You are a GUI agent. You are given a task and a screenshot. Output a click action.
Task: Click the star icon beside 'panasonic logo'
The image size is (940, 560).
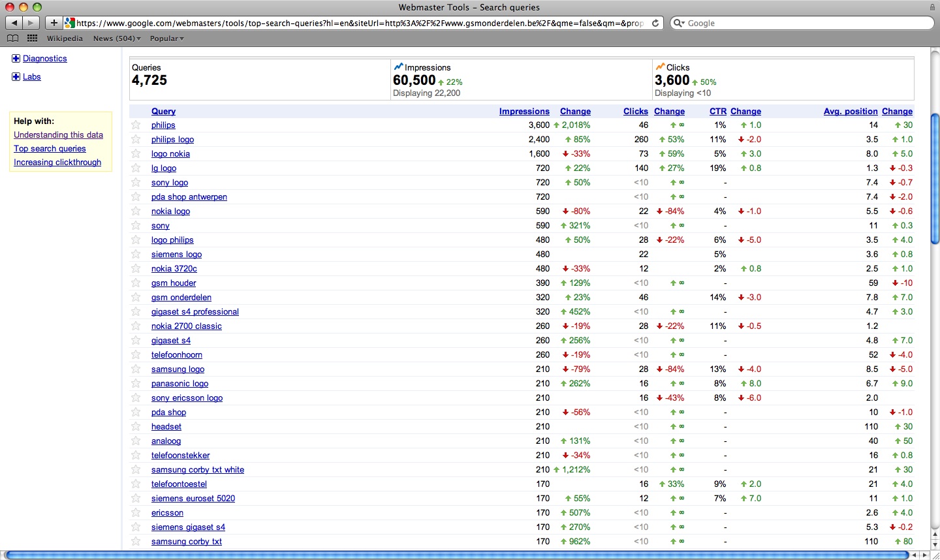pyautogui.click(x=136, y=383)
